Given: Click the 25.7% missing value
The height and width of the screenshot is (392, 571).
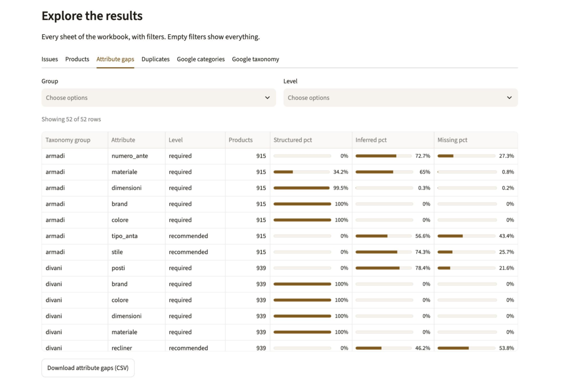Looking at the screenshot, I should click(506, 252).
